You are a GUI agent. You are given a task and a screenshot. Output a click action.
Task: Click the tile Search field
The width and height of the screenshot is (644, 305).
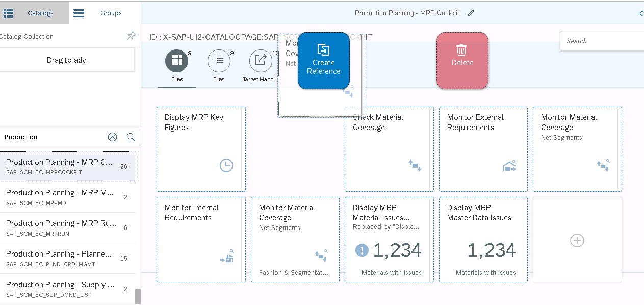(602, 41)
